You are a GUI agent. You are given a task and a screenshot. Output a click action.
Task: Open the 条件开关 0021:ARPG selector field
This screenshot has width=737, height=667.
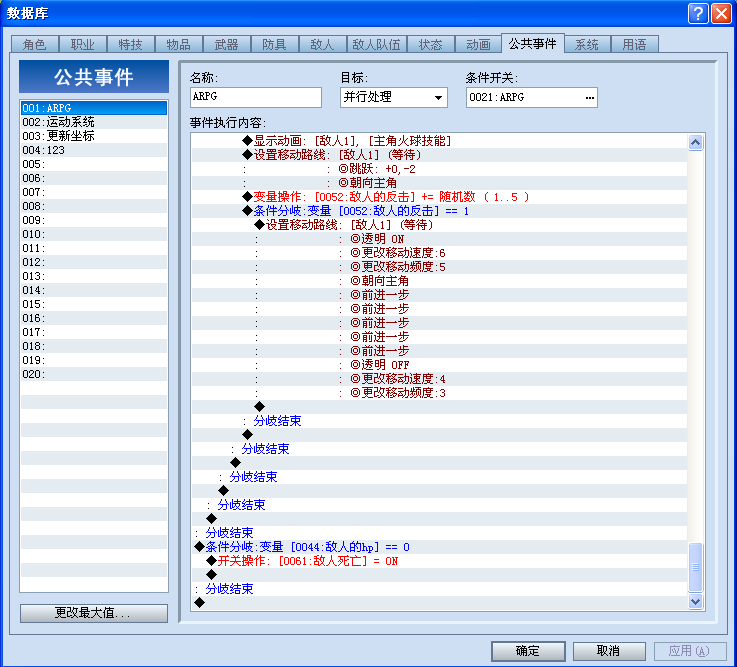[x=532, y=97]
